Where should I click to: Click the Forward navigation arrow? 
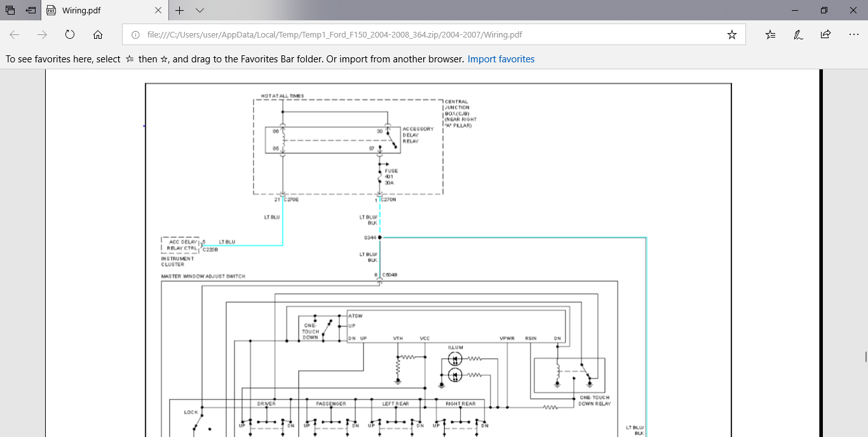pyautogui.click(x=42, y=34)
